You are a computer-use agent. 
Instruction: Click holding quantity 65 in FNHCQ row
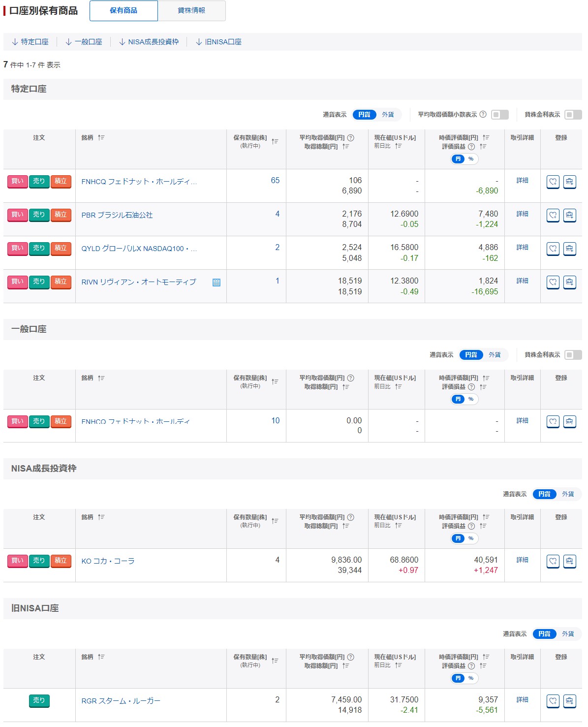pyautogui.click(x=275, y=181)
